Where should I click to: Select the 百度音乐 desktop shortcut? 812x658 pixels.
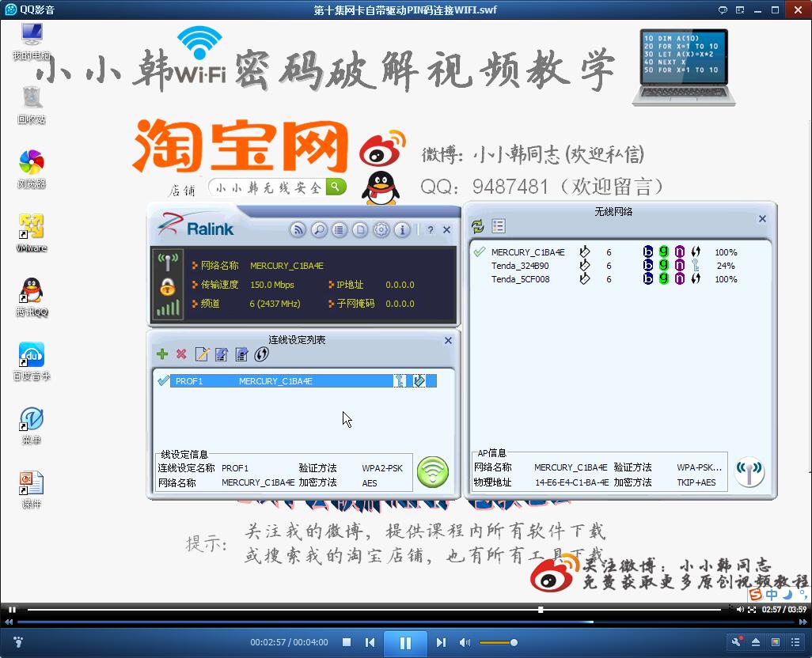pos(32,361)
